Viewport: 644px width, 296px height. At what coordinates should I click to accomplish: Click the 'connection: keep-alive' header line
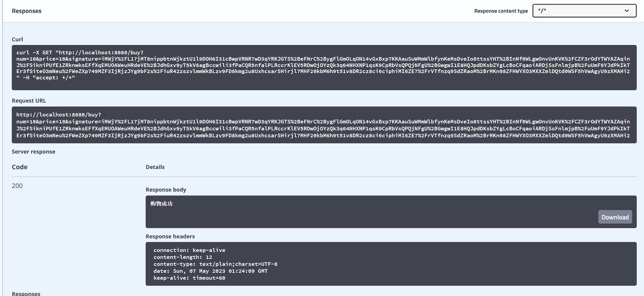pyautogui.click(x=189, y=250)
